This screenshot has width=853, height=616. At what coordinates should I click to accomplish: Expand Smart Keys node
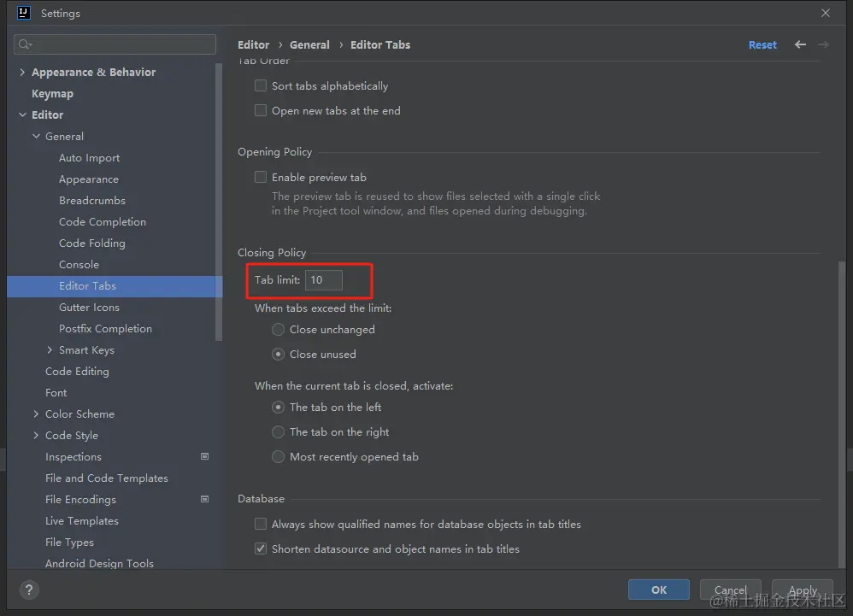coord(50,349)
